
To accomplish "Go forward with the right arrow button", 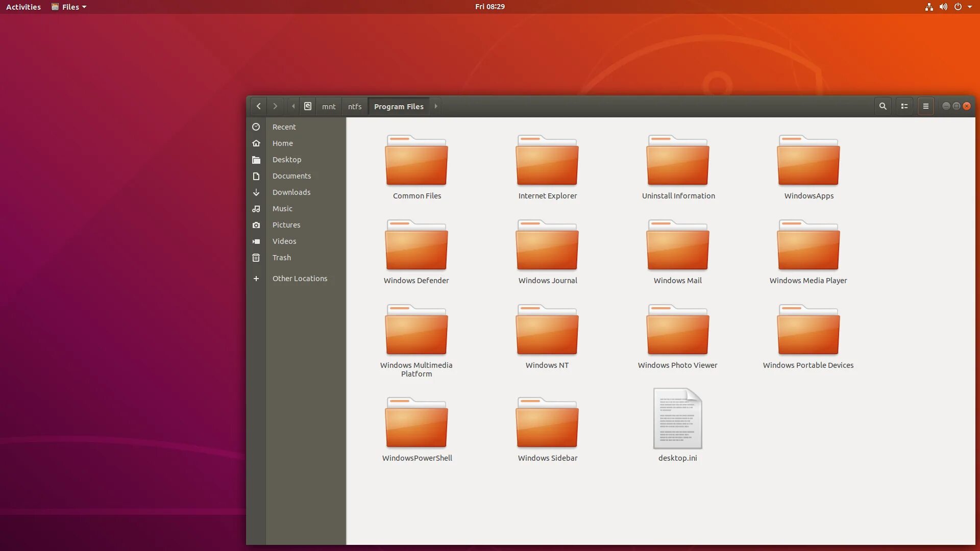I will (275, 106).
